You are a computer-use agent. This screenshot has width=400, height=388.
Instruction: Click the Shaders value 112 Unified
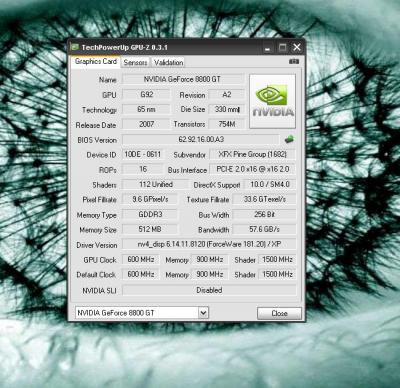(155, 184)
